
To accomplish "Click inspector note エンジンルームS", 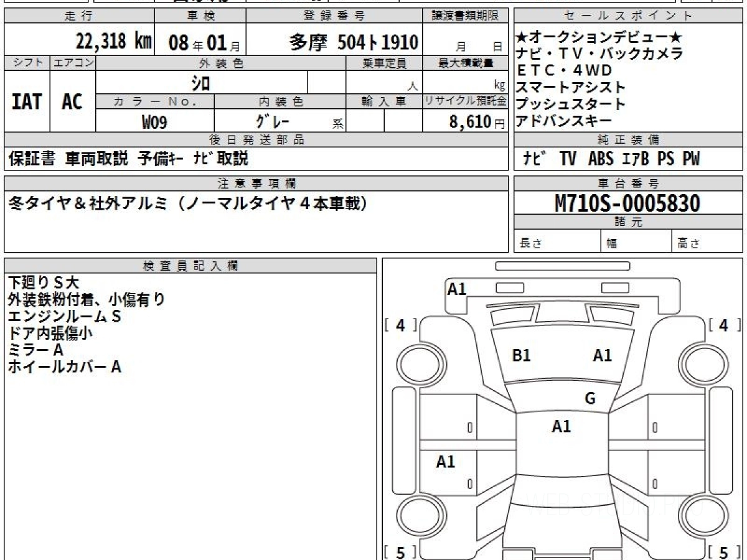I will (x=64, y=316).
